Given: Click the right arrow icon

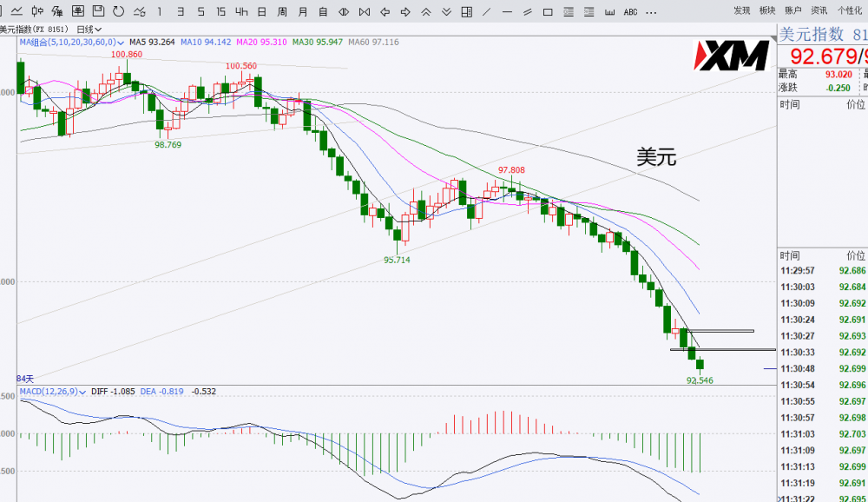Looking at the screenshot, I should (x=405, y=11).
